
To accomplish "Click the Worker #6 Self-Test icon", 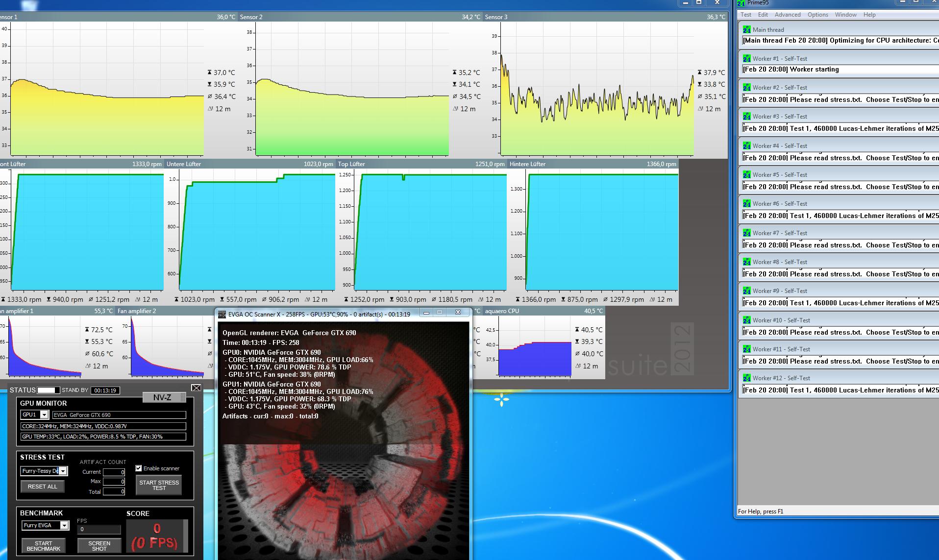I will point(746,203).
